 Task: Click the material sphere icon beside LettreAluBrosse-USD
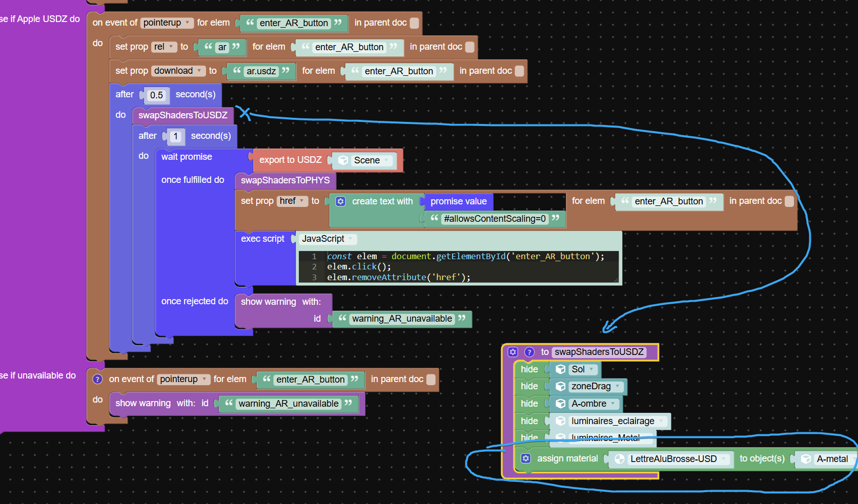pos(620,459)
